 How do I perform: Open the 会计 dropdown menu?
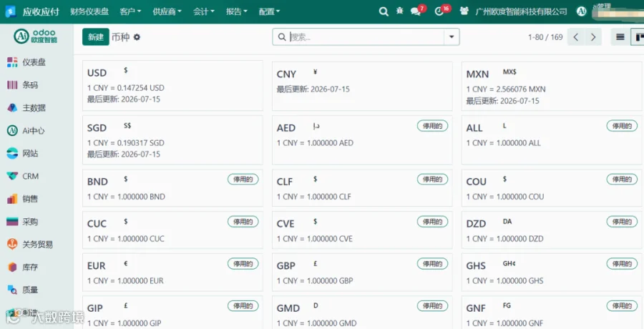pos(204,11)
